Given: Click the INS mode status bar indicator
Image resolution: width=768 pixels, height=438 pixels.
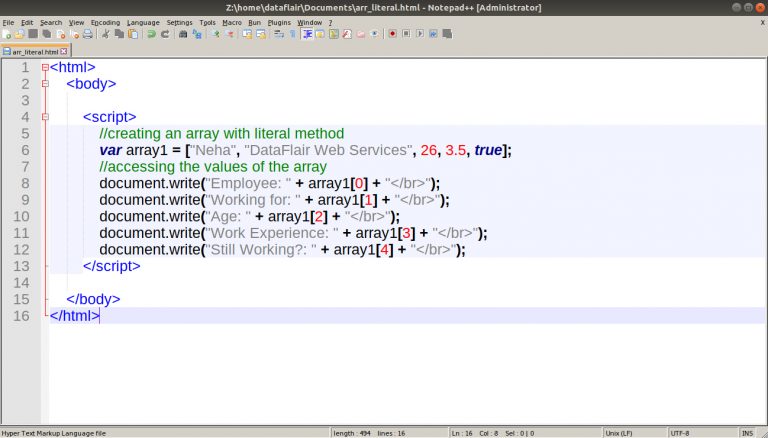Looking at the screenshot, I should (747, 433).
